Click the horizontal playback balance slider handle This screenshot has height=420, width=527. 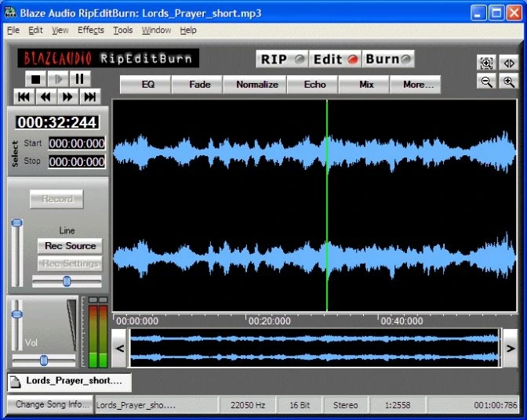44,360
